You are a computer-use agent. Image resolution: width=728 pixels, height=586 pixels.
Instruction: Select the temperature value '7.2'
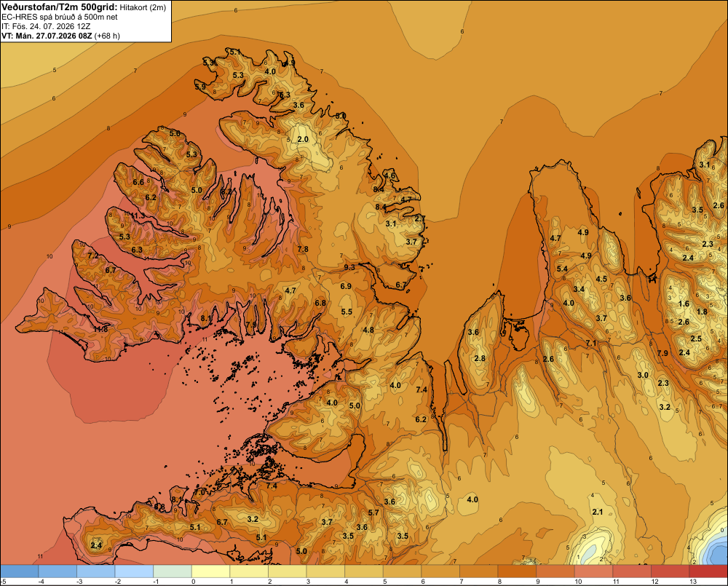[93, 256]
